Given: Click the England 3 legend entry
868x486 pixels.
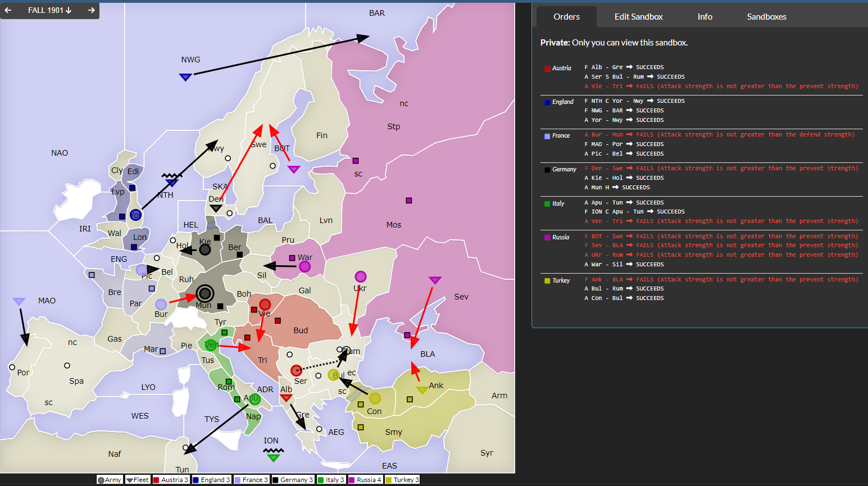Looking at the screenshot, I should tap(212, 480).
